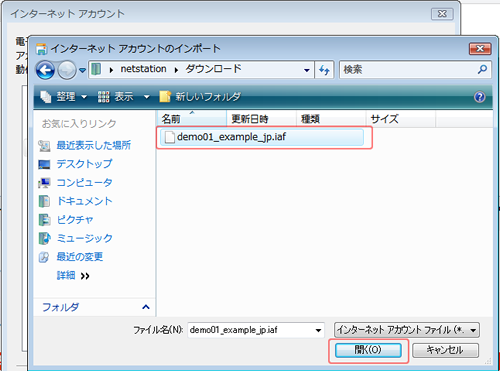The width and height of the screenshot is (500, 371).
Task: Close the インターネット アカウント background window
Action: (x=442, y=14)
